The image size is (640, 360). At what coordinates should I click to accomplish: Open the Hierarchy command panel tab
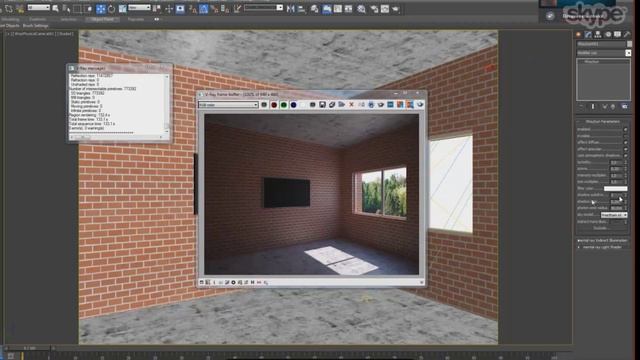[x=598, y=34]
